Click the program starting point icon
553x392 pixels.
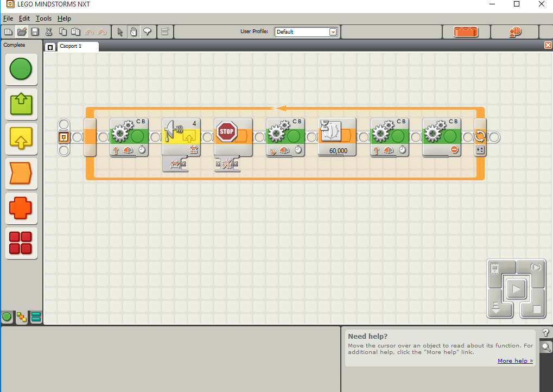[64, 137]
